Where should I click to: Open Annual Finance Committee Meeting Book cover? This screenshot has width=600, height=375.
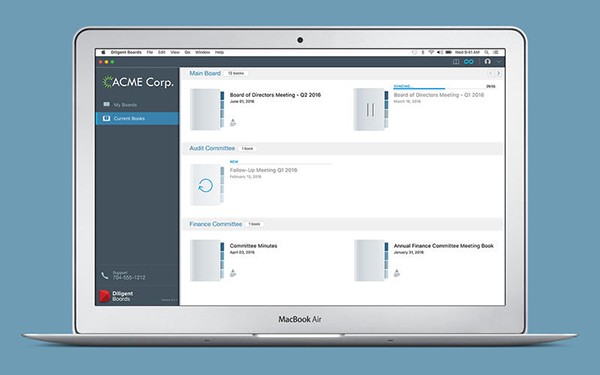pyautogui.click(x=371, y=261)
